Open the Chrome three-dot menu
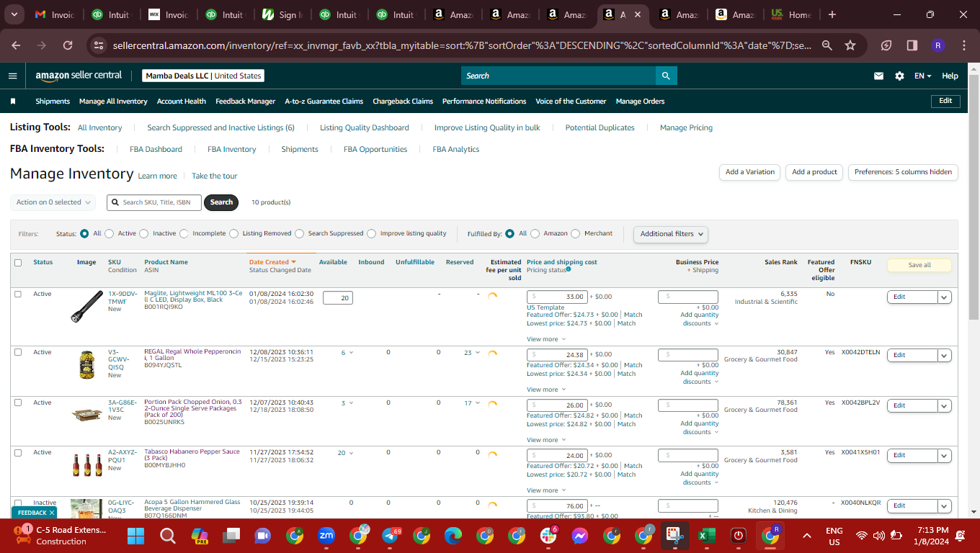 coord(964,45)
